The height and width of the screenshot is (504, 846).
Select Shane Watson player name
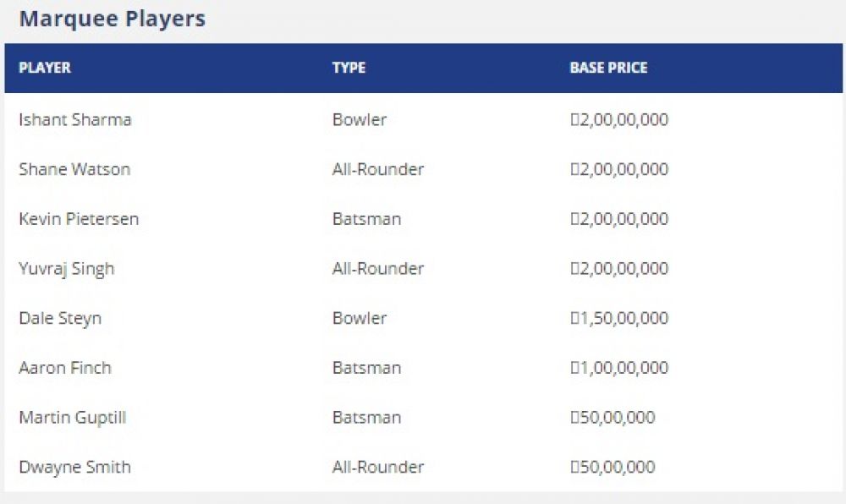pyautogui.click(x=74, y=169)
